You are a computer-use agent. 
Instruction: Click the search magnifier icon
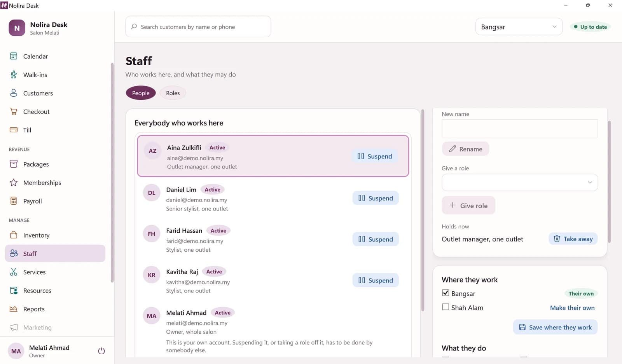[x=134, y=26]
